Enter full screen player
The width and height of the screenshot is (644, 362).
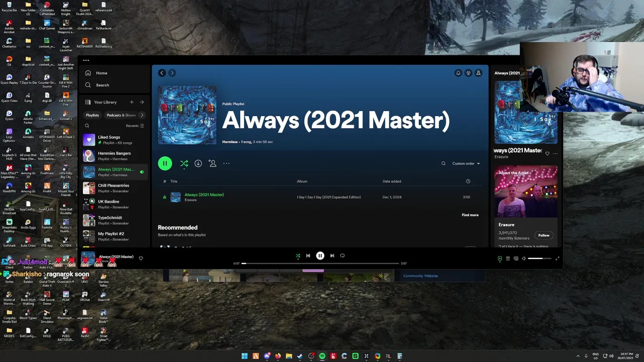click(557, 258)
